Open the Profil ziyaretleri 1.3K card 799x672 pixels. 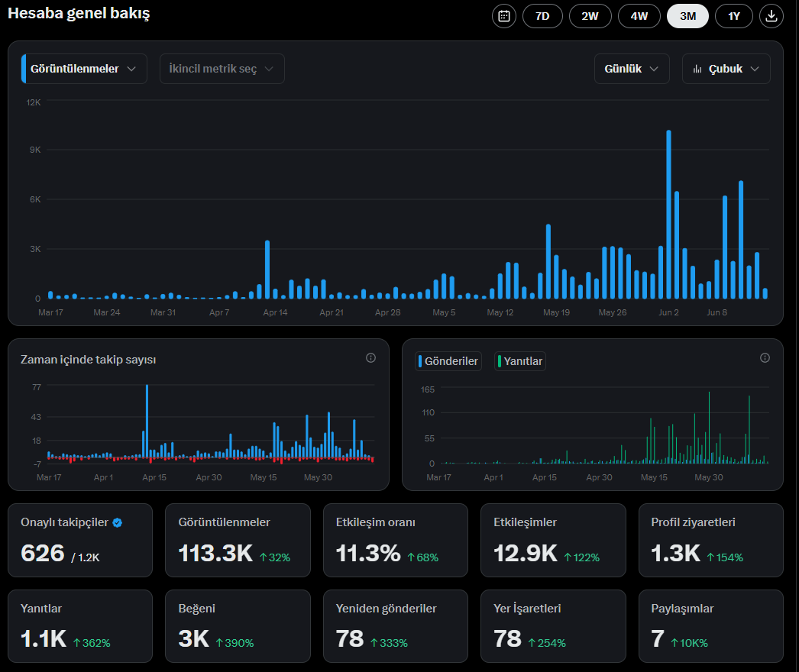click(x=711, y=540)
